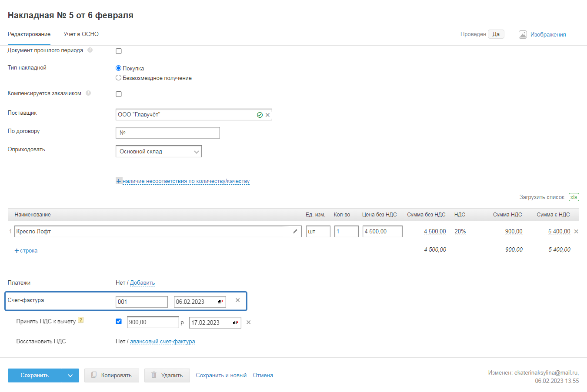Viewport: 587px width, 392px height.
Task: Select the Безвозмездное получение radio option
Action: coord(118,78)
